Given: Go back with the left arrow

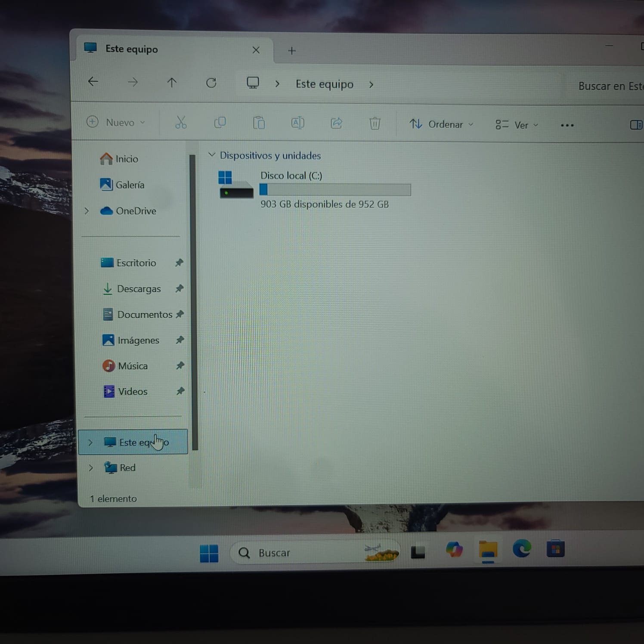Looking at the screenshot, I should point(93,81).
